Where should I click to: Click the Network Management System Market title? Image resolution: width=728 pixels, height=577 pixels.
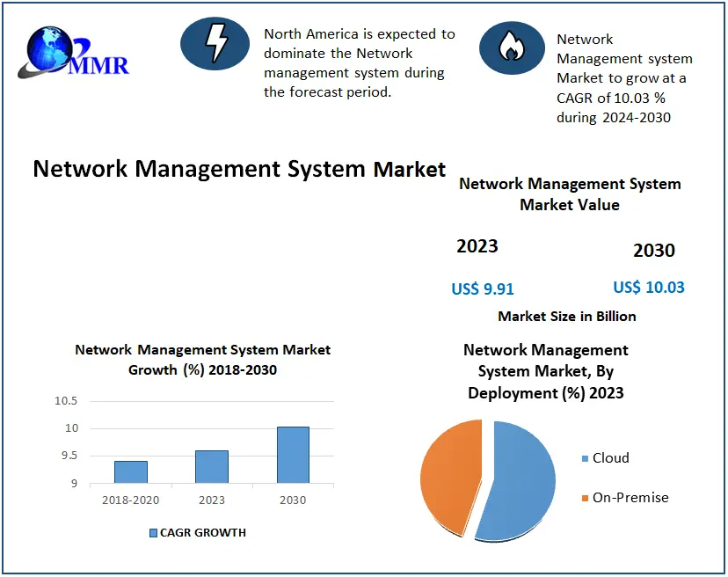pos(239,169)
